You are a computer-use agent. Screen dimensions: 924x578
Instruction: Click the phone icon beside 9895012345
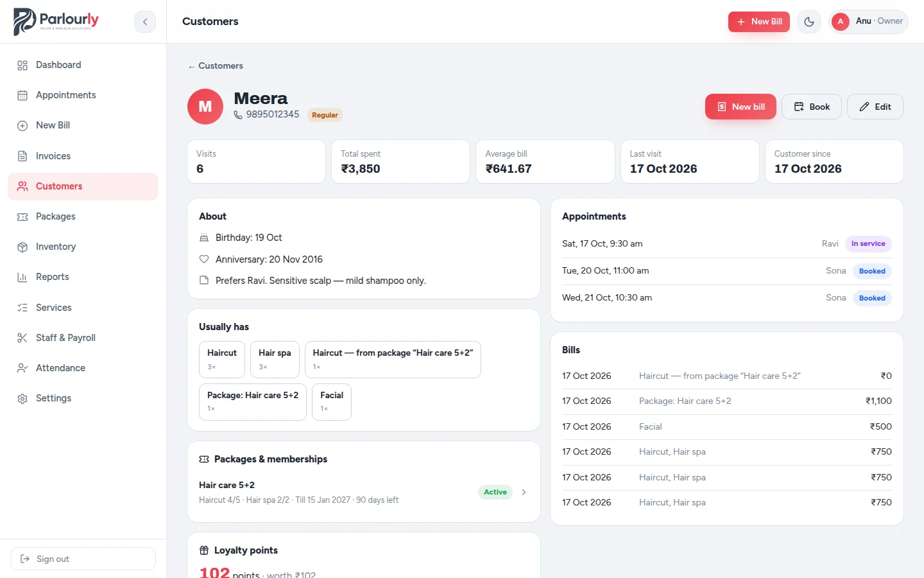pos(238,115)
